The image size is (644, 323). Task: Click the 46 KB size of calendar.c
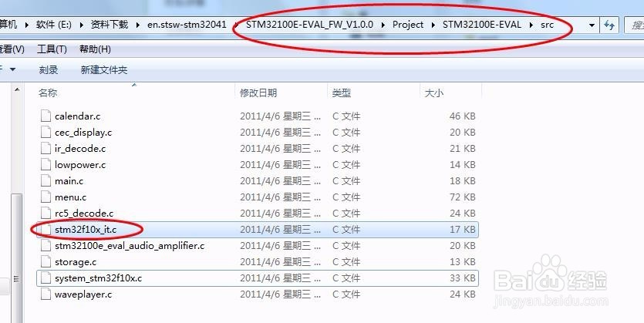click(463, 116)
